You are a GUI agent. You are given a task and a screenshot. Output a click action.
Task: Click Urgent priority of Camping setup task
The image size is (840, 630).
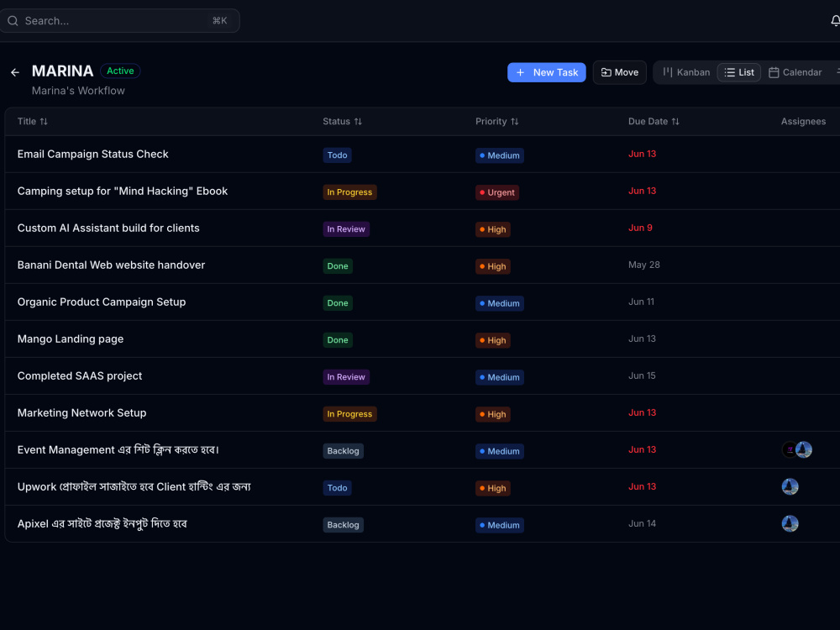(497, 192)
